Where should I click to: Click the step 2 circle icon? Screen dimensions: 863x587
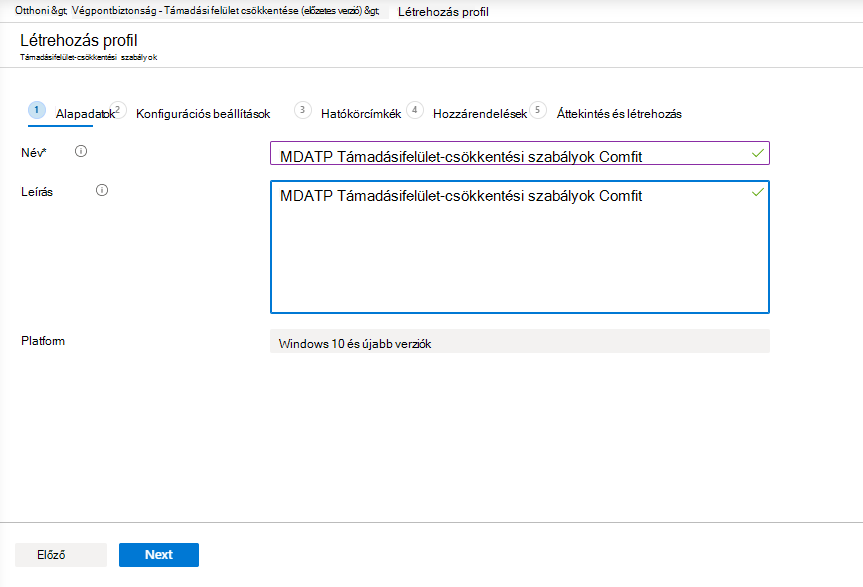click(118, 110)
